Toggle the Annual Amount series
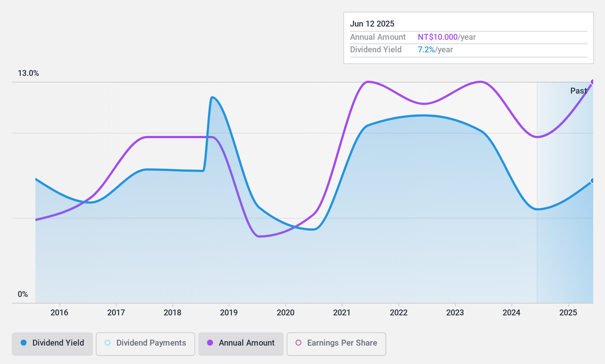 241,344
